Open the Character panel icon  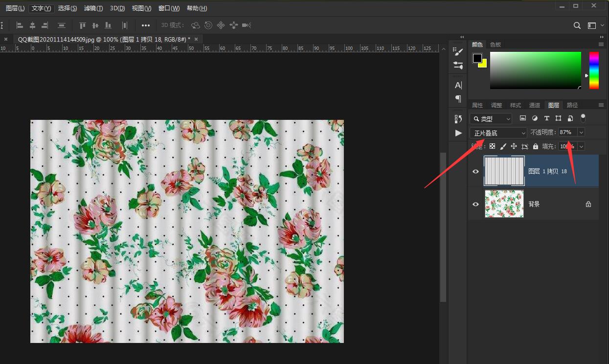458,85
